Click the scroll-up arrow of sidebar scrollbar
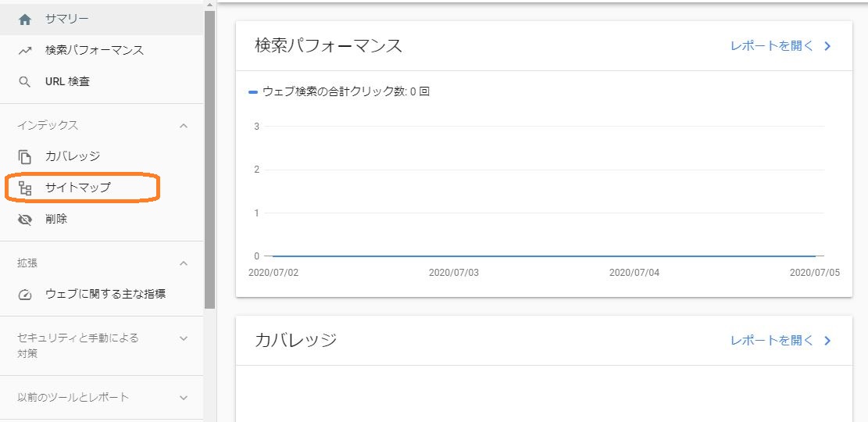 (210, 5)
